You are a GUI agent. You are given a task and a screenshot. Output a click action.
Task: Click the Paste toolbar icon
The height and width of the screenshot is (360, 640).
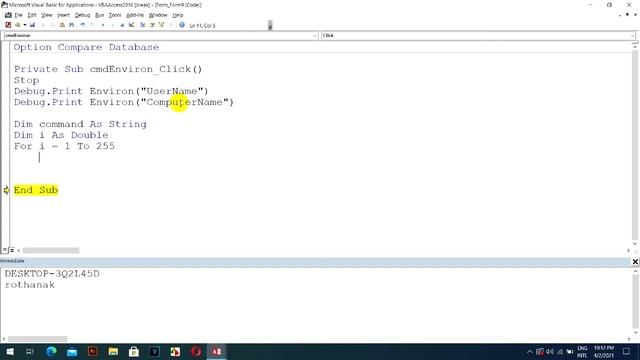(x=62, y=25)
